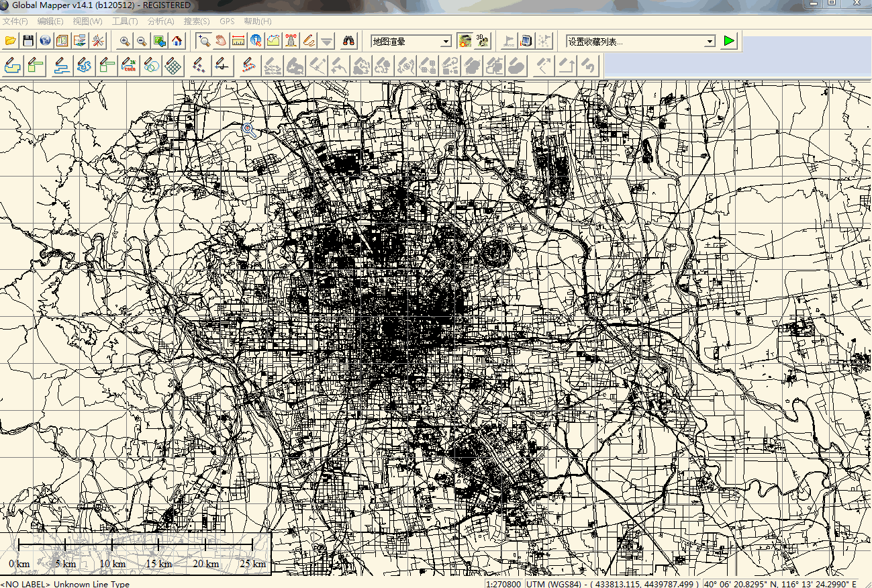Click the GPS flag waypoint icon

click(509, 41)
